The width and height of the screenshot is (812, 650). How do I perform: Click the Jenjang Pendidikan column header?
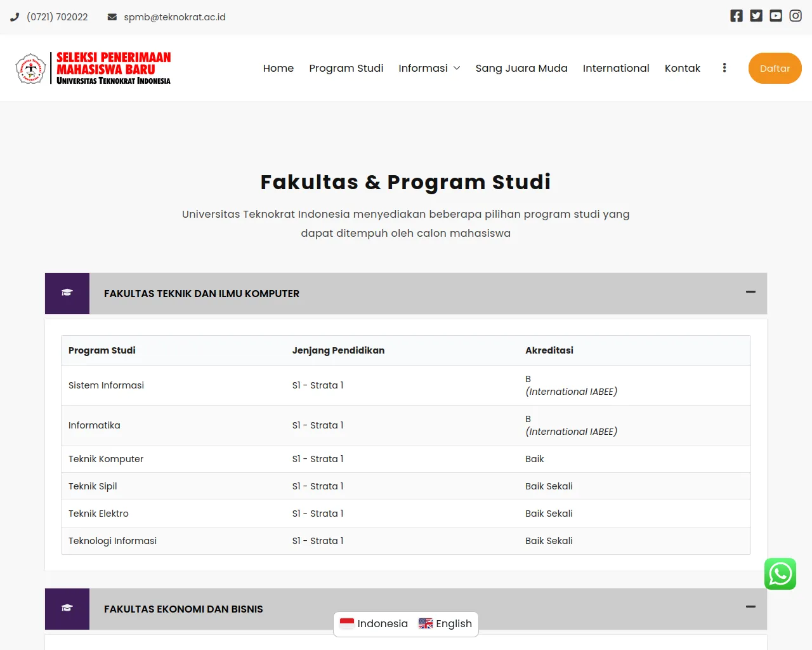tap(338, 350)
